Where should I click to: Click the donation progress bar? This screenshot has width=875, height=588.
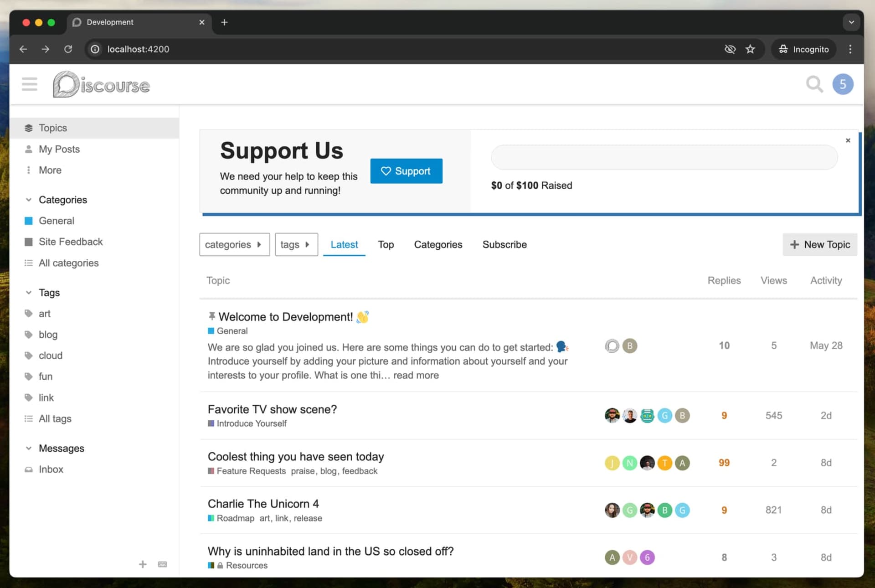[664, 158]
